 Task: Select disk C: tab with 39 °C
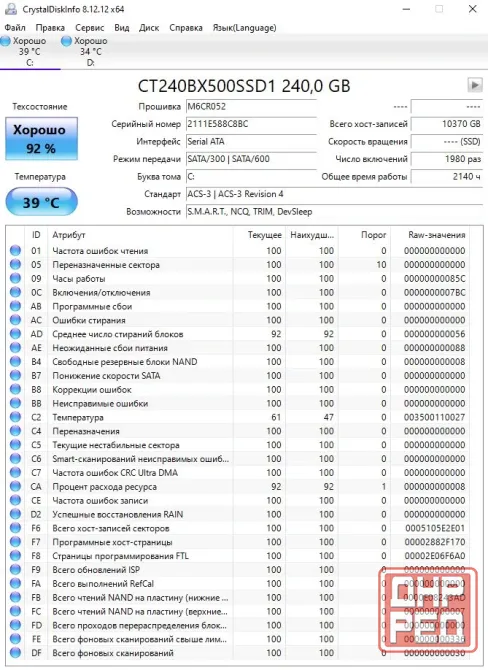[30, 52]
